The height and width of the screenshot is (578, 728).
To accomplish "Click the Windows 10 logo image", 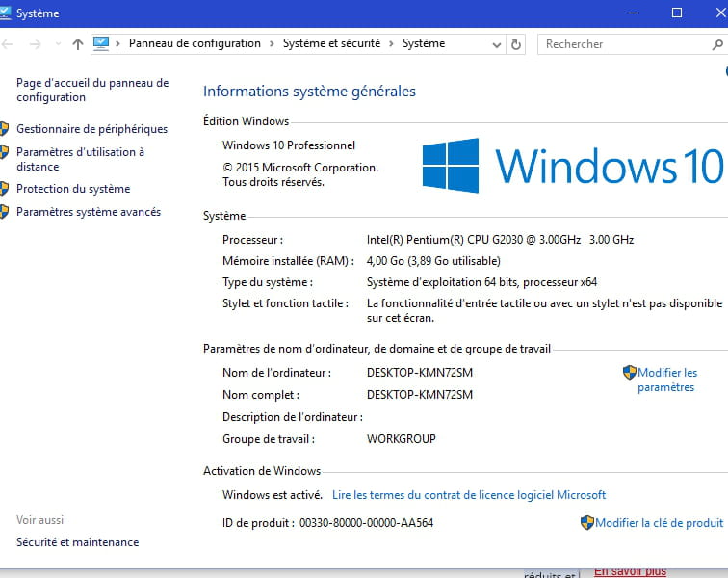I will click(572, 166).
